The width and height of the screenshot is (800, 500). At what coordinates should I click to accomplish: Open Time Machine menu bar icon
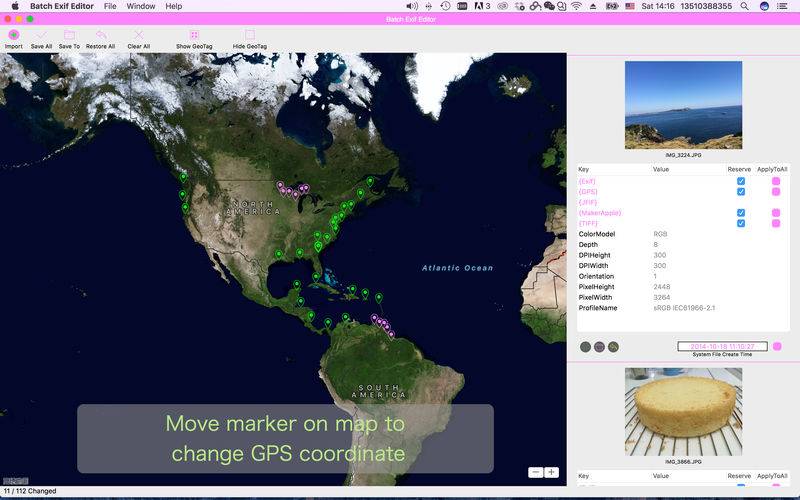pos(445,6)
